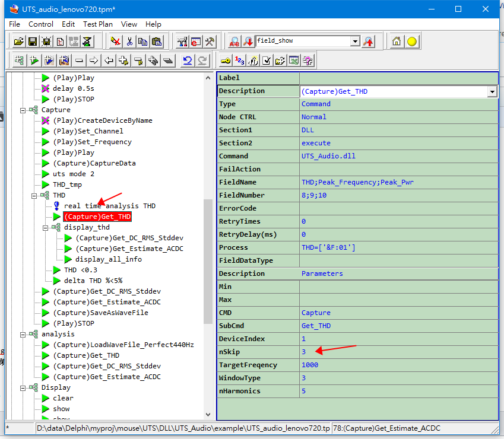The height and width of the screenshot is (439, 504).
Task: Select the (Capture)SaveAsWaveFile tree item
Action: coord(100,313)
